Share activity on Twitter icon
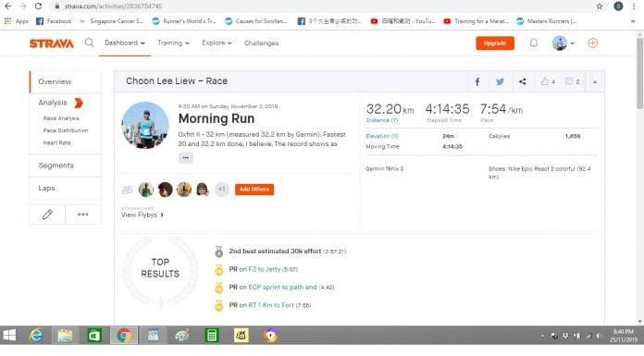Image resolution: width=644 pixels, height=356 pixels. click(x=500, y=81)
